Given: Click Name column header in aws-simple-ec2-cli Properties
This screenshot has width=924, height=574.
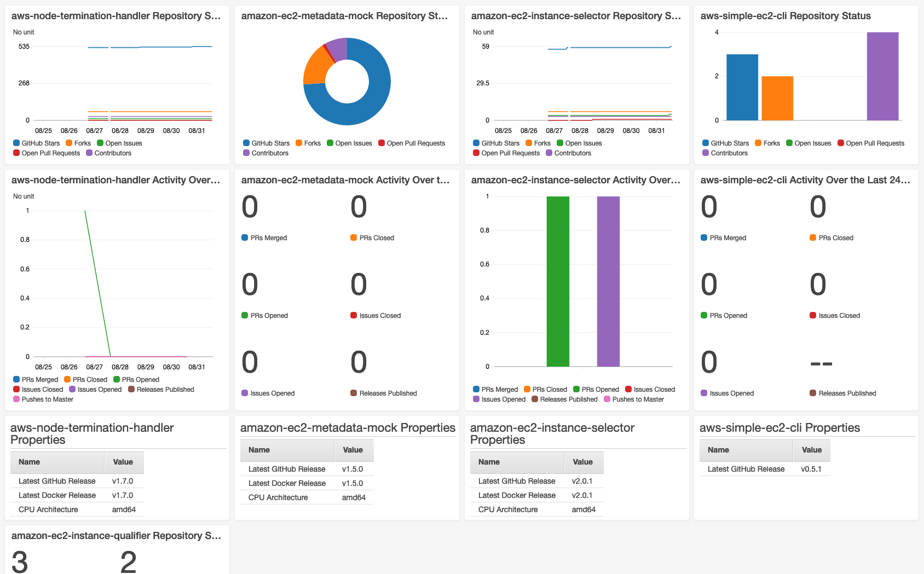Looking at the screenshot, I should pos(746,450).
